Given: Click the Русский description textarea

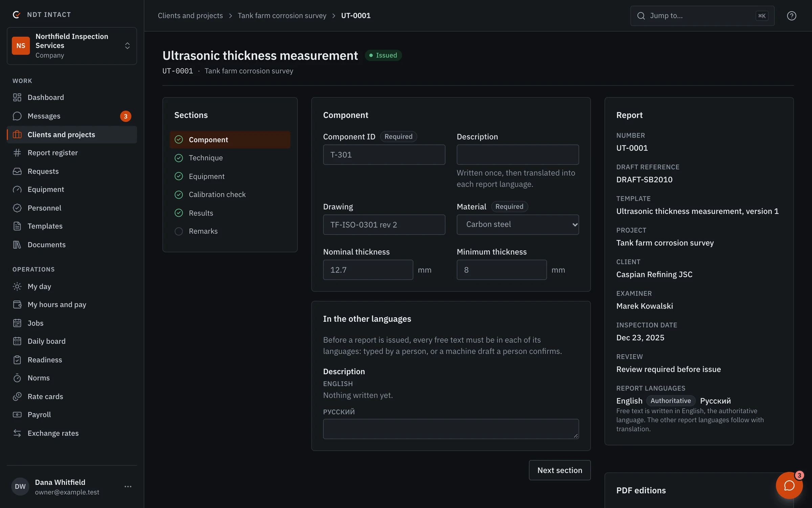Looking at the screenshot, I should [x=451, y=429].
